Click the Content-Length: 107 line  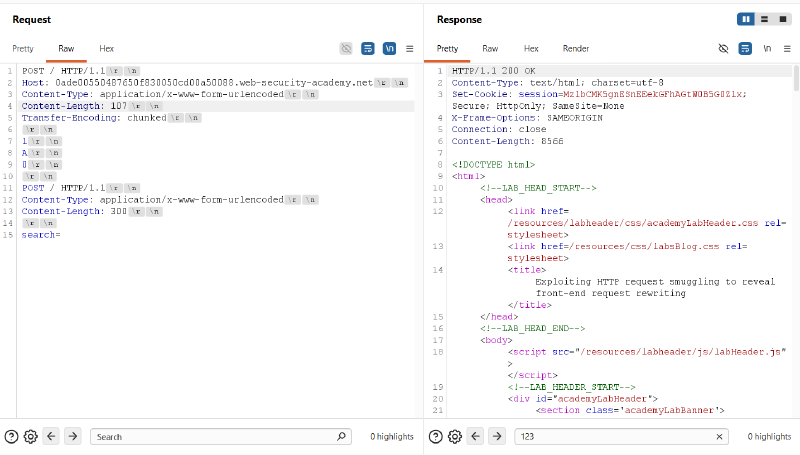[91, 106]
